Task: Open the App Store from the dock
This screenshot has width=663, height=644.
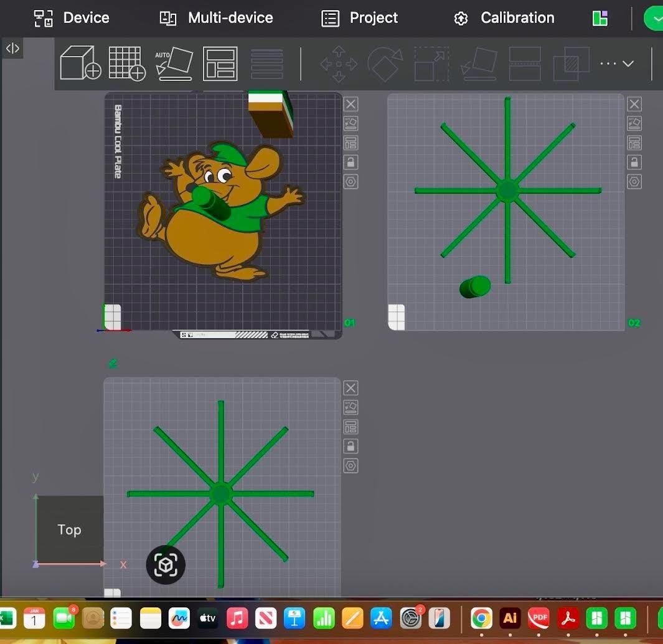Action: point(381,618)
